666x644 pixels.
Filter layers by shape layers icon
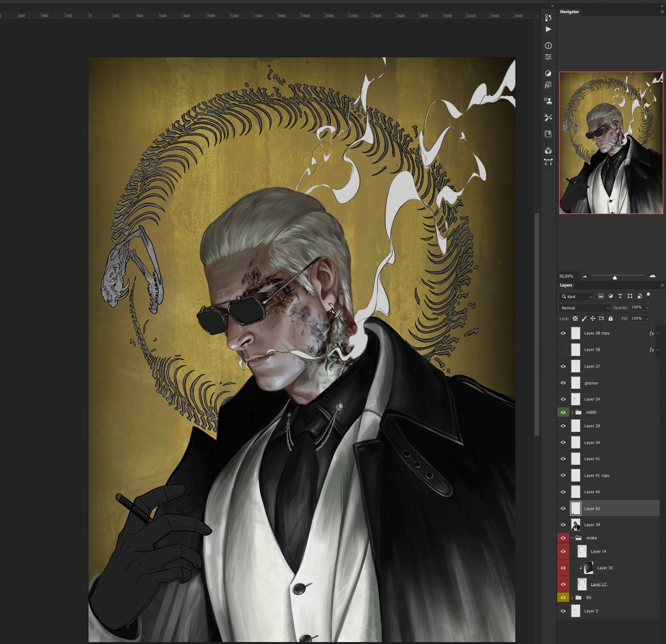(x=630, y=296)
